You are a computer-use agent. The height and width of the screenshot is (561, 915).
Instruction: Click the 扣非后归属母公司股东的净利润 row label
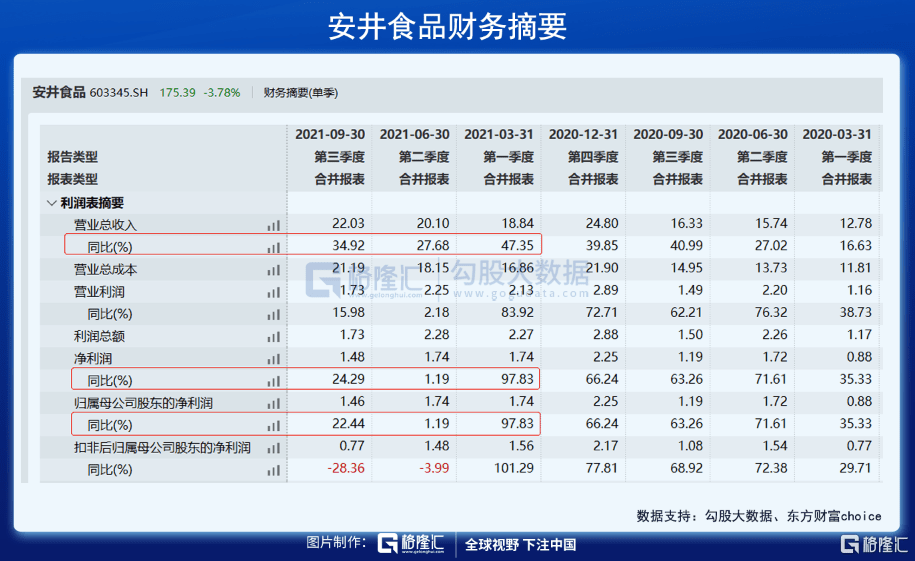coord(161,447)
